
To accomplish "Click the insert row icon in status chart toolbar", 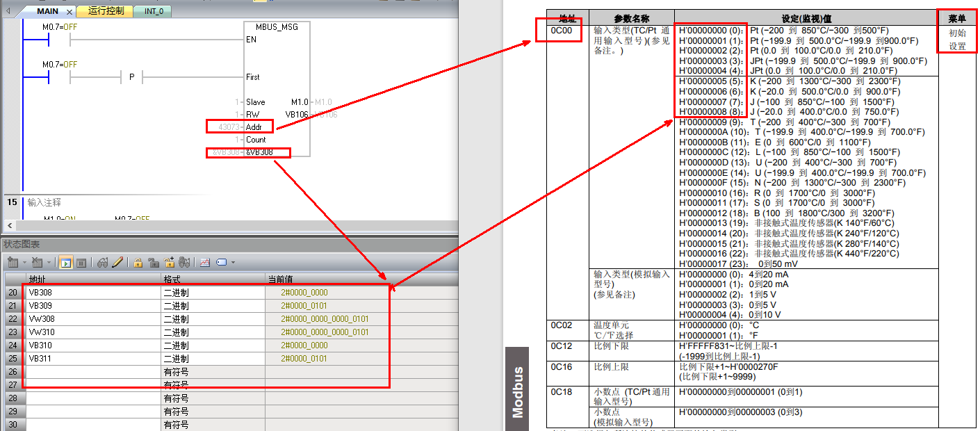I will coord(13,263).
